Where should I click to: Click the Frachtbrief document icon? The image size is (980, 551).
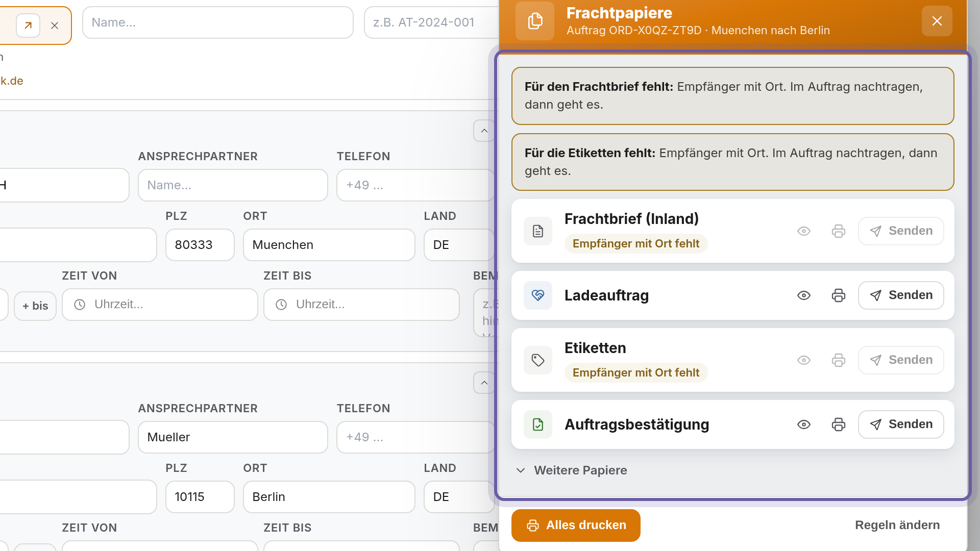(x=538, y=231)
